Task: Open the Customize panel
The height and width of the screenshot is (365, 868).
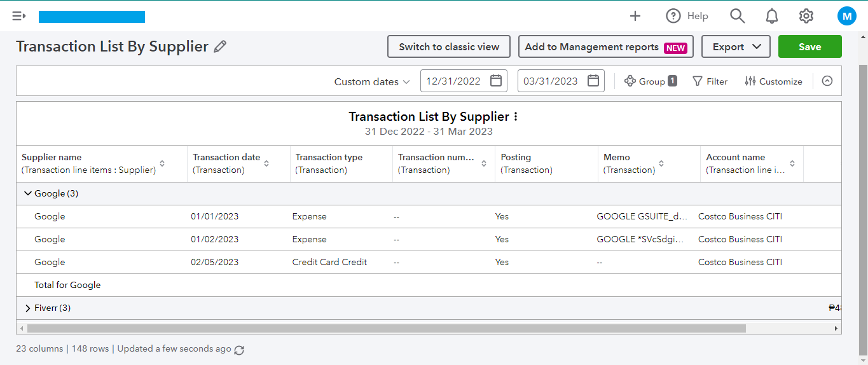Action: (x=773, y=81)
